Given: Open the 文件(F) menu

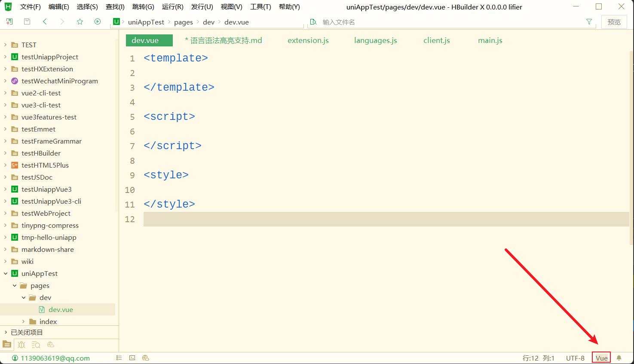Looking at the screenshot, I should [x=30, y=7].
